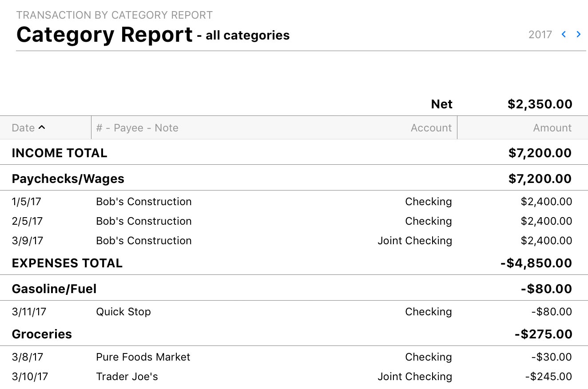588x389 pixels.
Task: Open the Trader Joe's transaction
Action: click(127, 377)
